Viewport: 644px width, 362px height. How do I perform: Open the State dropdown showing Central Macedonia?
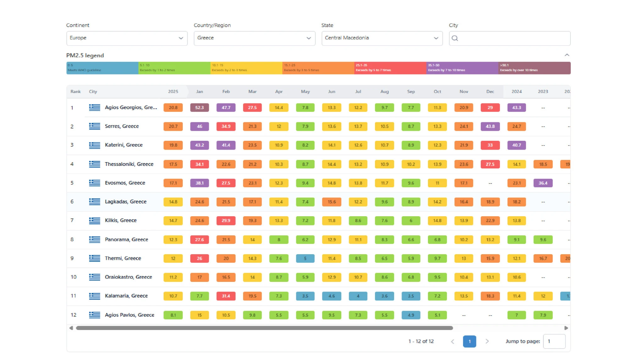[382, 38]
